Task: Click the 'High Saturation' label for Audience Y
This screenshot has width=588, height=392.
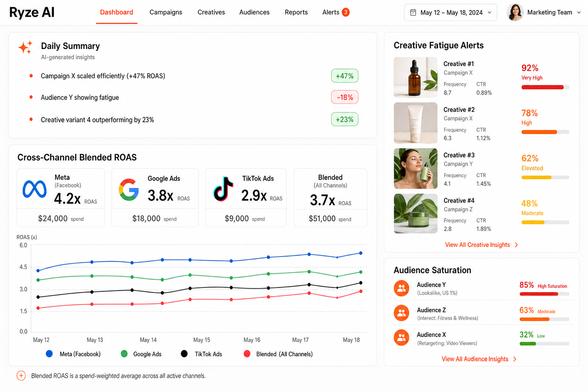Action: pos(552,286)
